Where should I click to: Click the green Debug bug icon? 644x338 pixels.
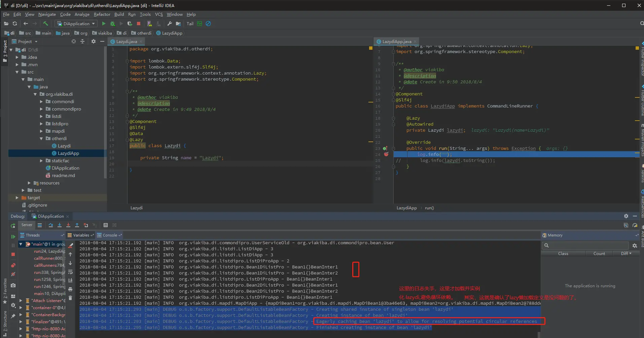coord(112,24)
